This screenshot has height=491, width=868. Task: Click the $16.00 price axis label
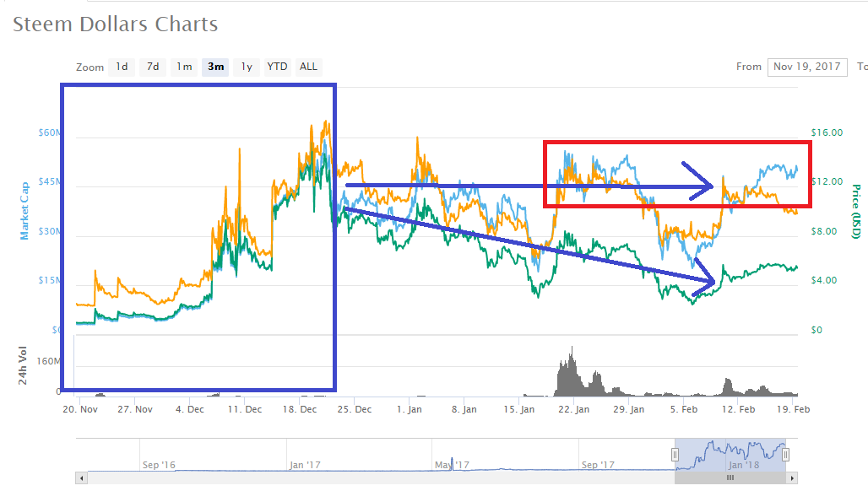tap(827, 132)
